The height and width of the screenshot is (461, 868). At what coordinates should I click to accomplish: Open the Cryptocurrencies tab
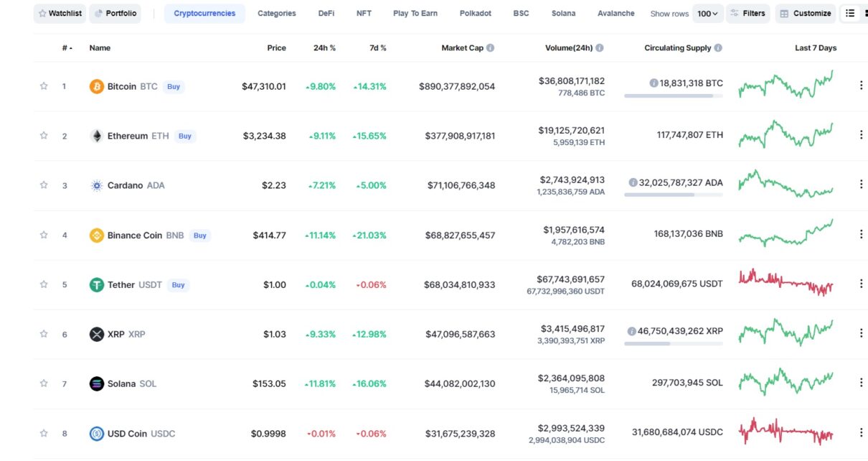[204, 14]
